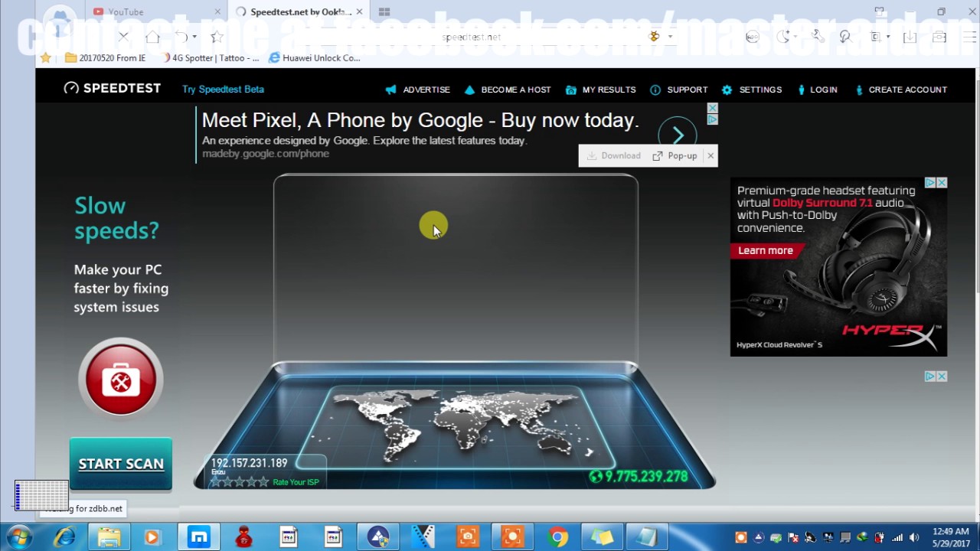Open the 20170520 From IE bookmark folder
The width and height of the screenshot is (980, 551).
(106, 57)
